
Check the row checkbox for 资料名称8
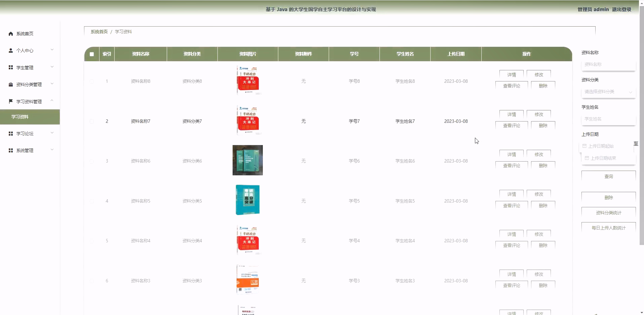coord(92,81)
